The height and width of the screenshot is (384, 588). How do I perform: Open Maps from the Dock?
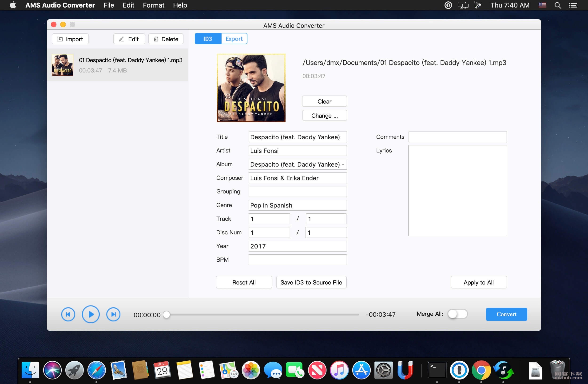(229, 370)
